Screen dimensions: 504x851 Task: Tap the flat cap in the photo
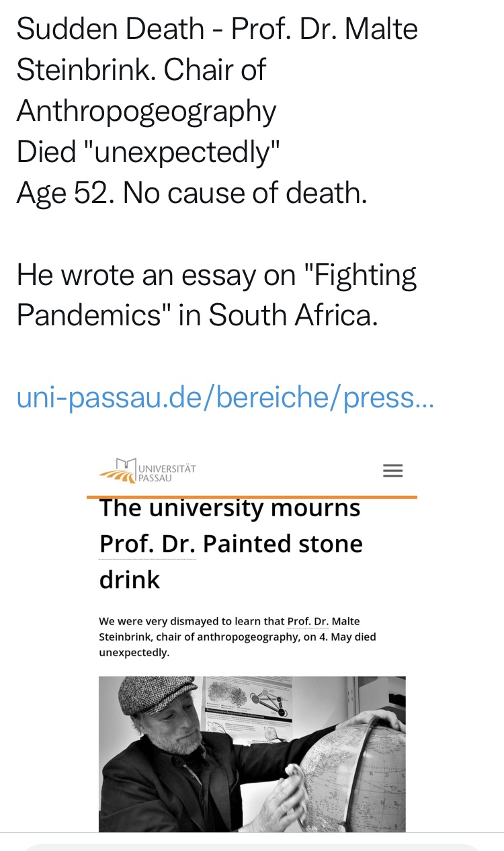157,694
